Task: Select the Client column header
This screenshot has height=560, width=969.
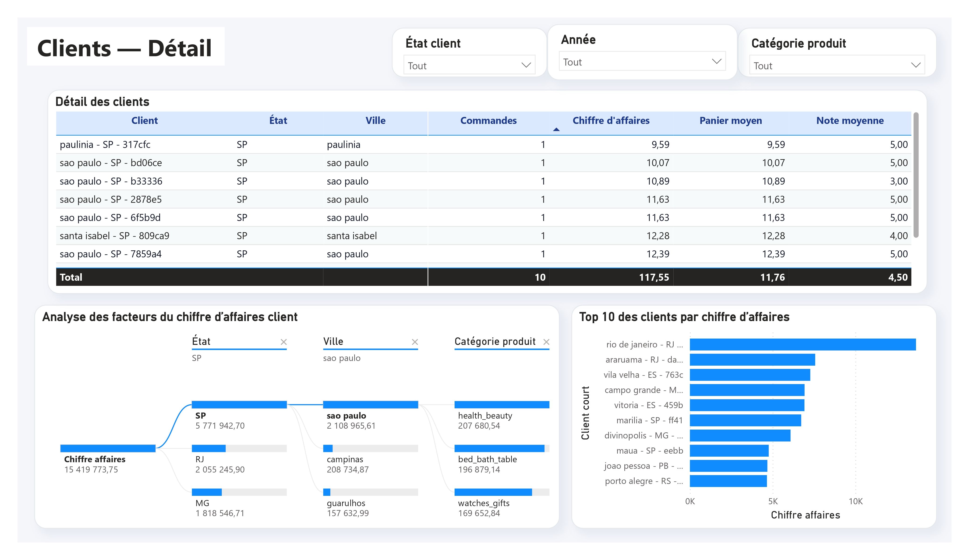Action: tap(145, 121)
